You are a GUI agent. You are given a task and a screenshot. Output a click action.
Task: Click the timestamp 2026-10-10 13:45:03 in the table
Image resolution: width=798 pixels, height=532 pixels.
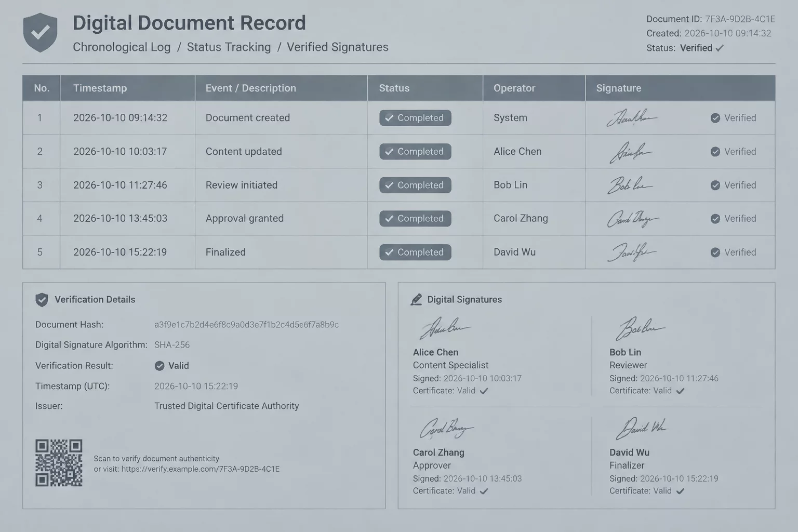click(x=120, y=219)
